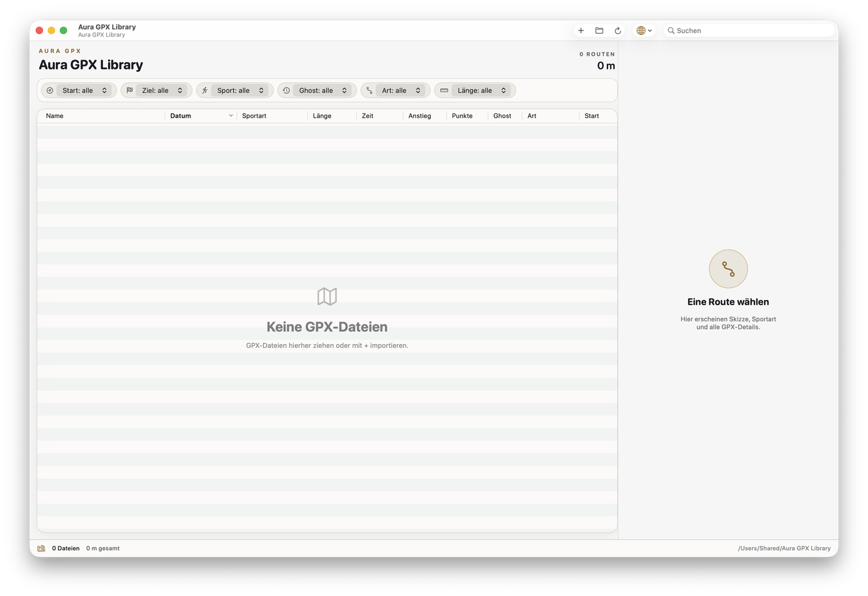The height and width of the screenshot is (596, 868).
Task: Click the 'Eine Route wählen' heading
Action: 728,302
